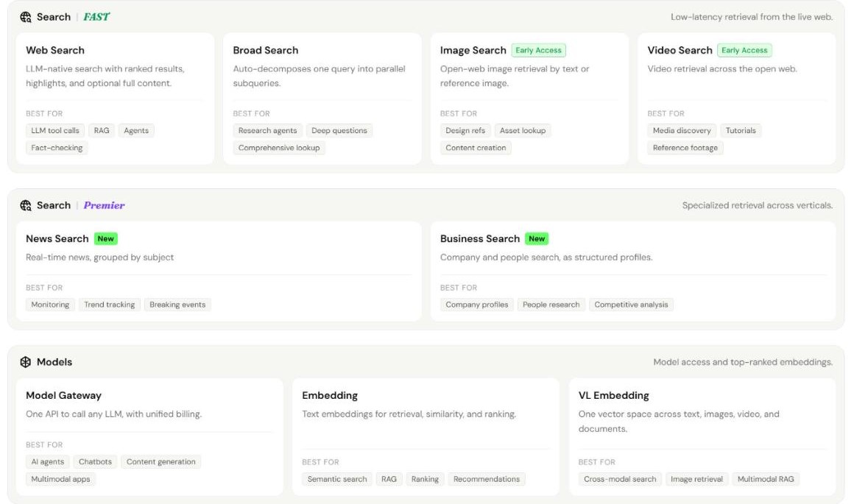Select the Reference footage tag
The width and height of the screenshot is (854, 504).
click(685, 147)
